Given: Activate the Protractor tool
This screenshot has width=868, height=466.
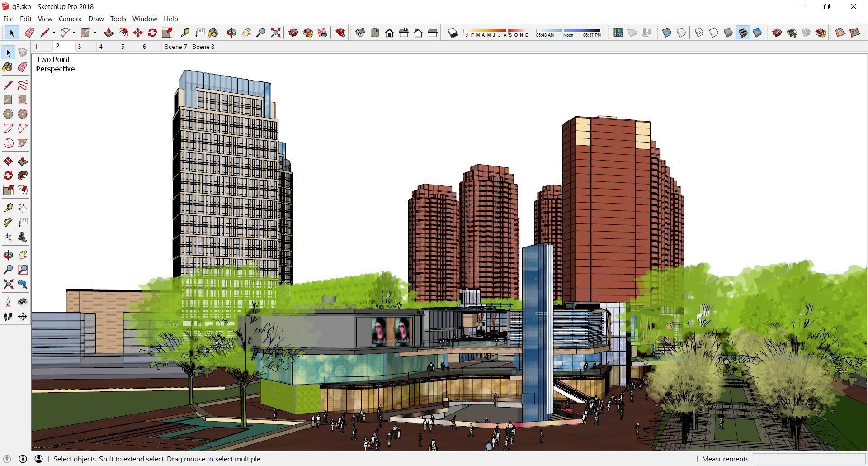Looking at the screenshot, I should 8,223.
